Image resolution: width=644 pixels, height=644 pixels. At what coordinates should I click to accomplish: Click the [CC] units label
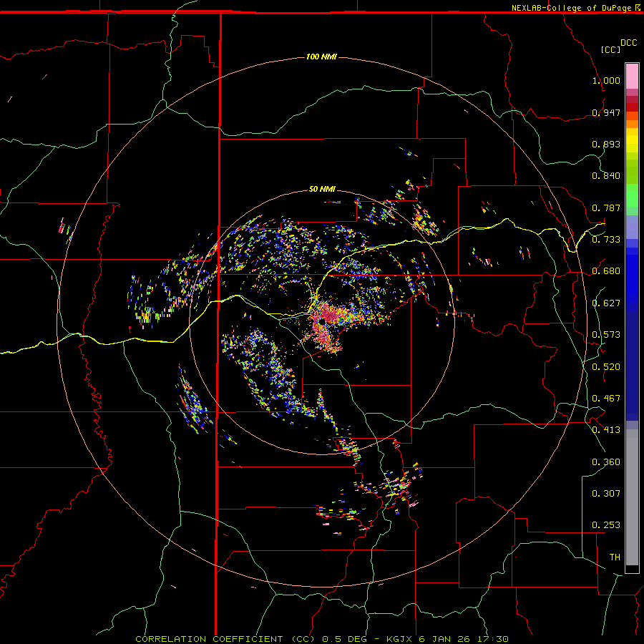(x=610, y=49)
